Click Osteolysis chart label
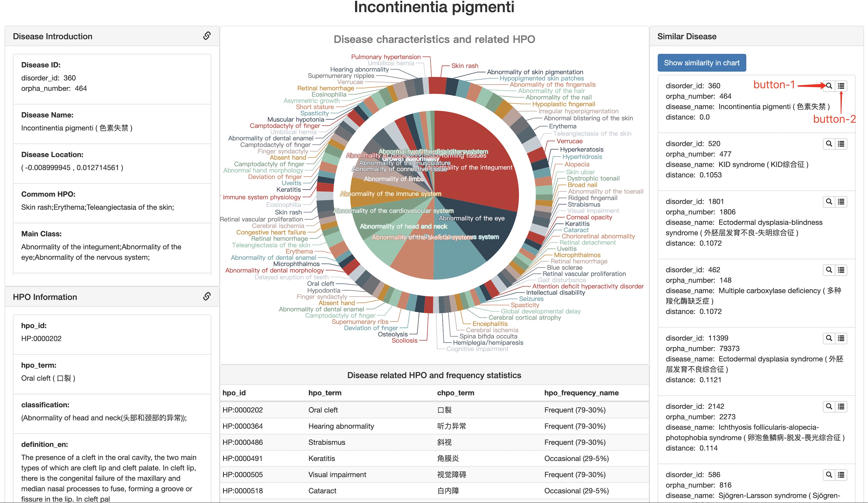The image size is (868, 503). (x=393, y=334)
